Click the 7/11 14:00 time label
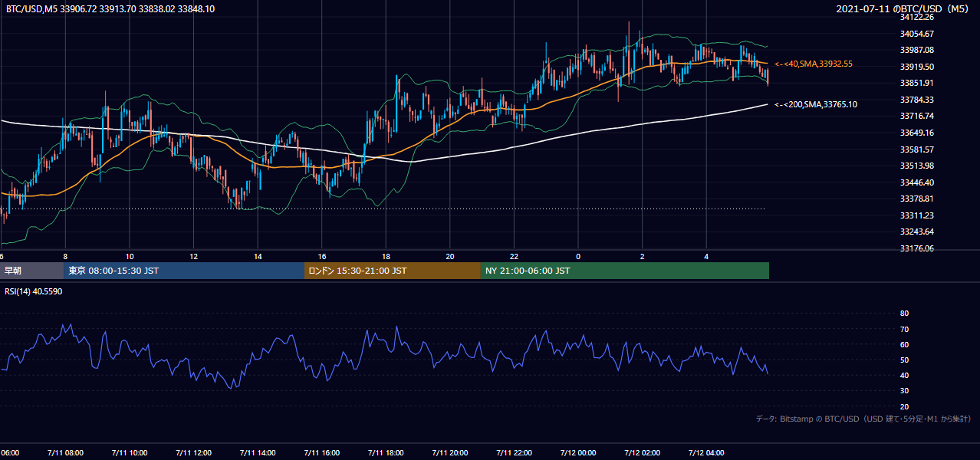 [x=257, y=452]
